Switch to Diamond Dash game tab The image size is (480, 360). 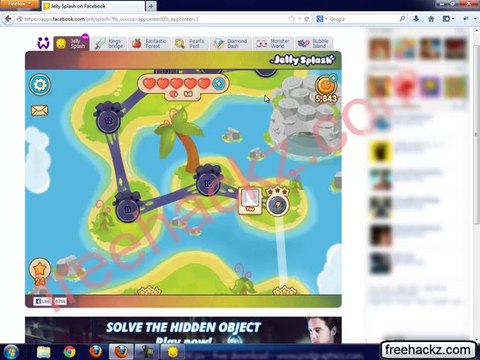tap(231, 43)
